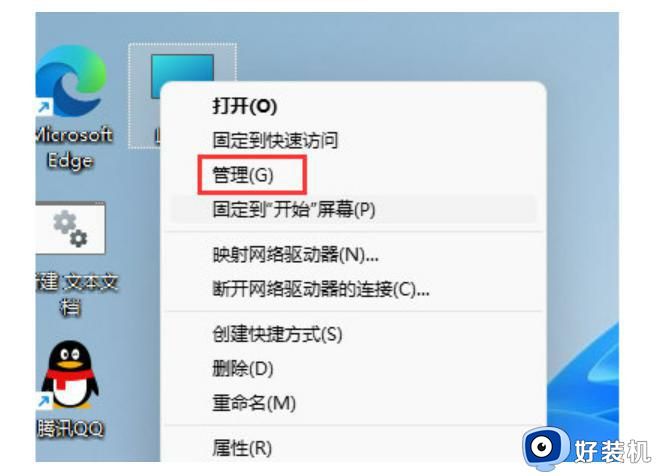Image resolution: width=659 pixels, height=476 pixels.
Task: Select 创建快捷方式(S) menu entry
Action: 277,334
